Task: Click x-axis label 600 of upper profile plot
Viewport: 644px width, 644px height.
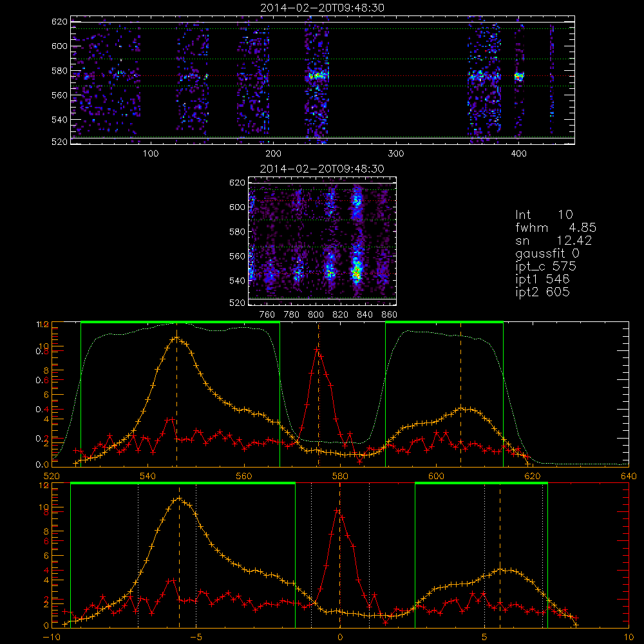Action: click(436, 476)
